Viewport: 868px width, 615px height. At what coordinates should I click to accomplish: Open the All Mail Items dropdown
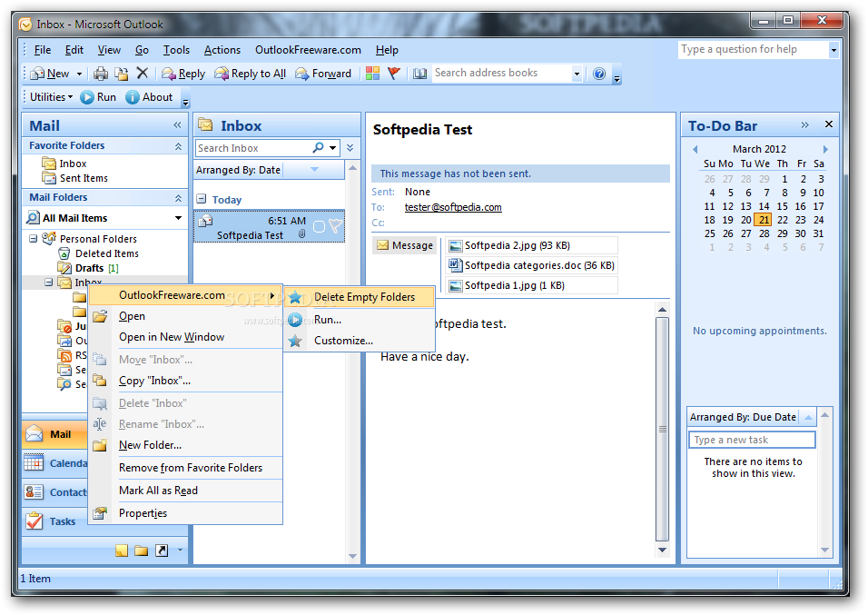(x=178, y=218)
